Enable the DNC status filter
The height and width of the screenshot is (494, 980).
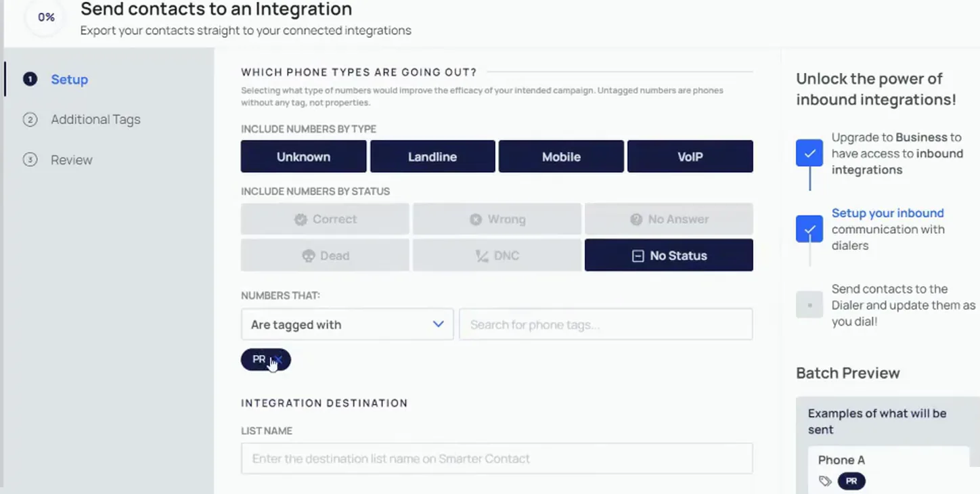497,255
